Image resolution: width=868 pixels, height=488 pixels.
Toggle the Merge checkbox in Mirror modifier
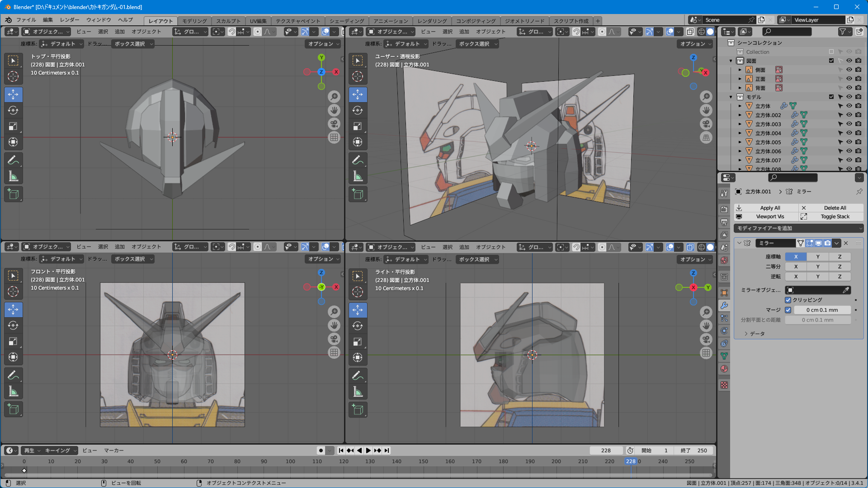tap(788, 310)
